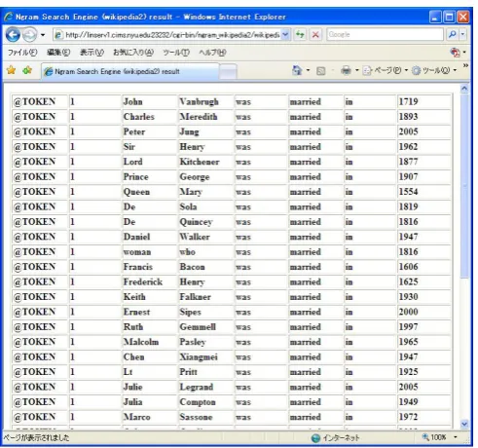Image resolution: width=478 pixels, height=448 pixels.
Task: Open the 表示(V) menu
Action: pos(92,53)
